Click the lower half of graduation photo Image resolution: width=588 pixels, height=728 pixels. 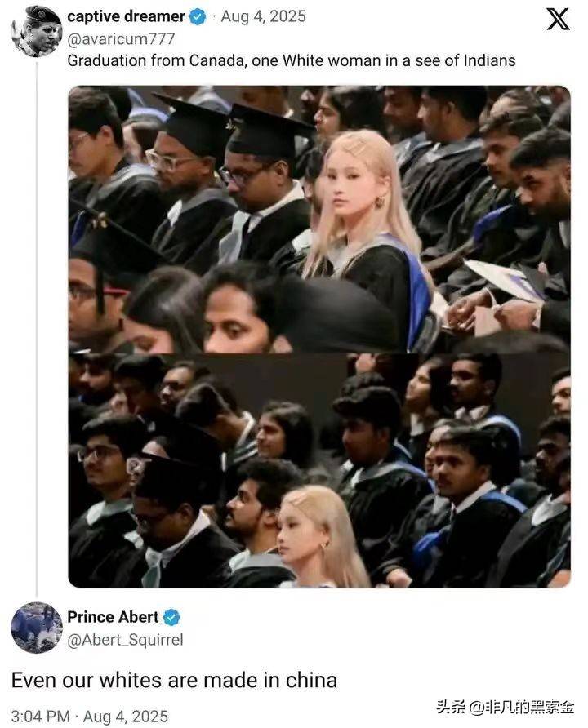319,470
